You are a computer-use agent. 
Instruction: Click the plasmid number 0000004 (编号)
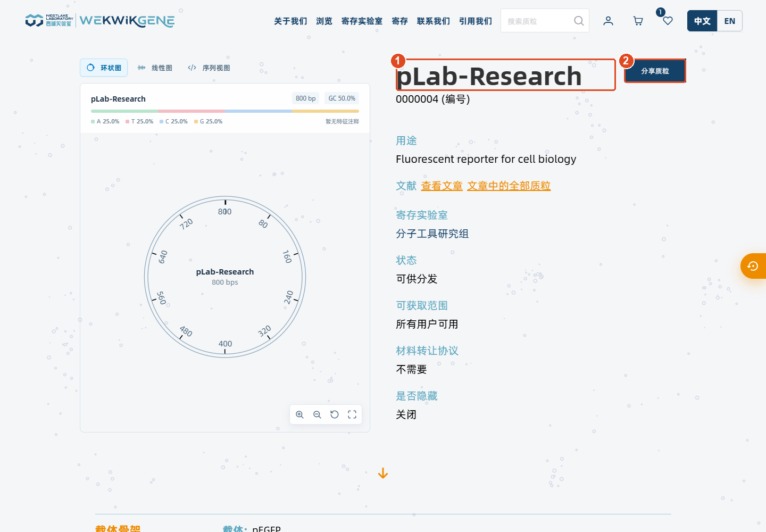(x=432, y=99)
